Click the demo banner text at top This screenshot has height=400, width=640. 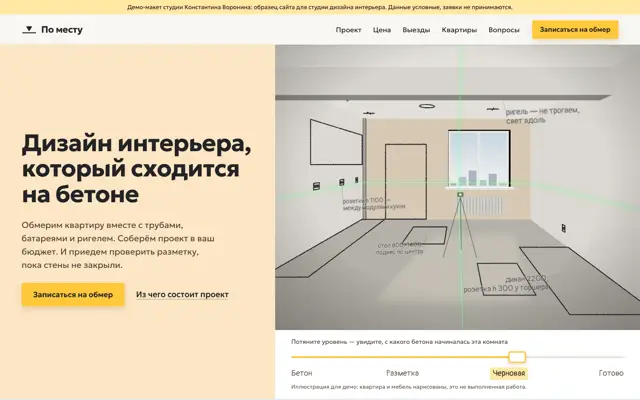click(x=320, y=7)
